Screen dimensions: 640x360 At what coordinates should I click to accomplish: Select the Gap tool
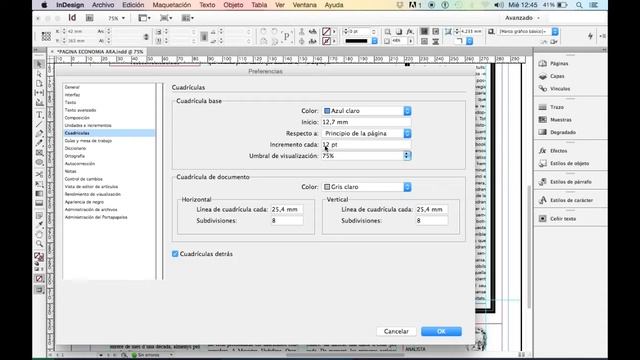(x=39, y=93)
